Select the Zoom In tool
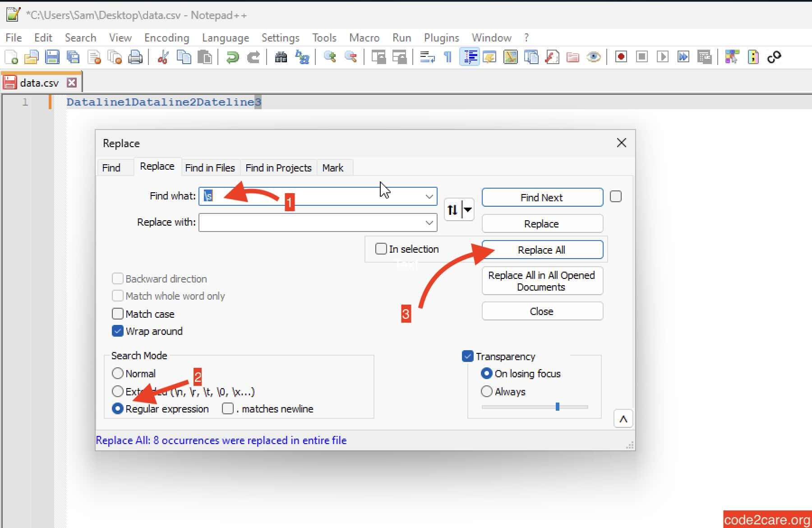The width and height of the screenshot is (812, 528). point(330,57)
